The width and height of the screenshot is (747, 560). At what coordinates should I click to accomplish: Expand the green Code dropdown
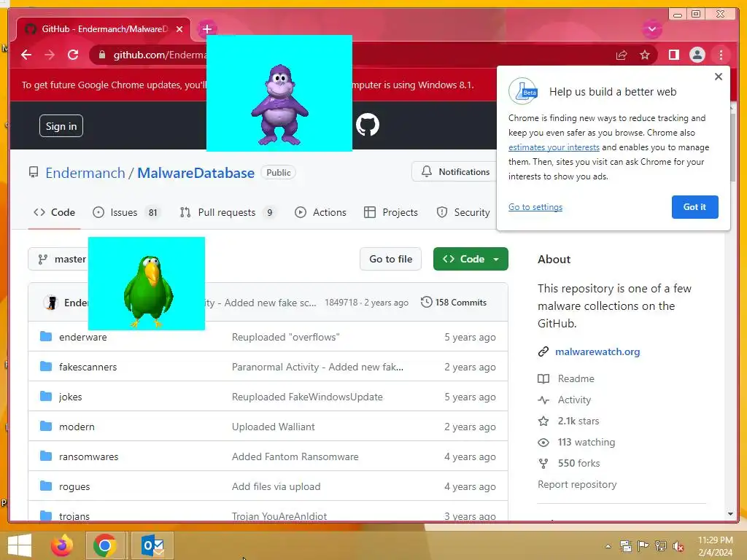tap(471, 259)
